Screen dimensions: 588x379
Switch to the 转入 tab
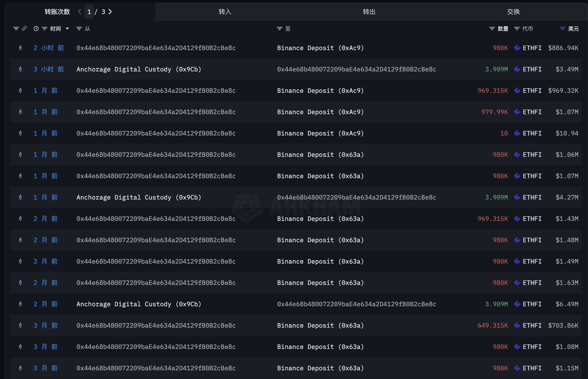coord(225,11)
